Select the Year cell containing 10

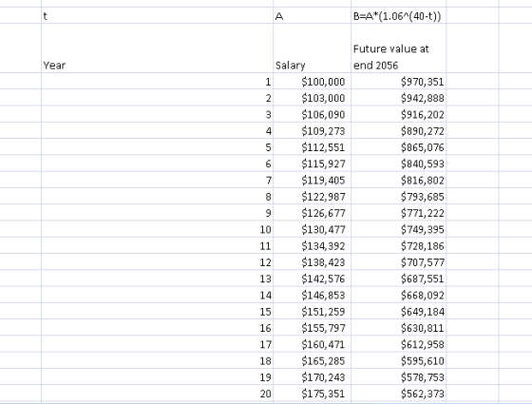click(157, 229)
